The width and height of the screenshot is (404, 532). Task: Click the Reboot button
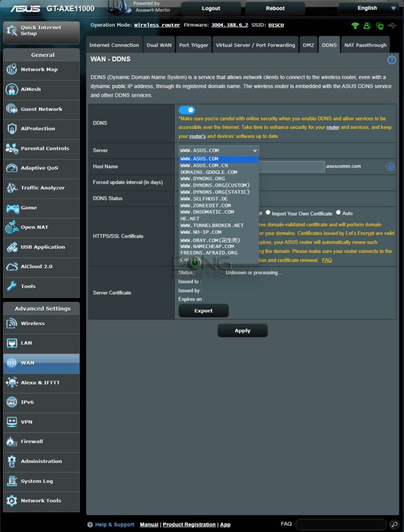[x=275, y=8]
